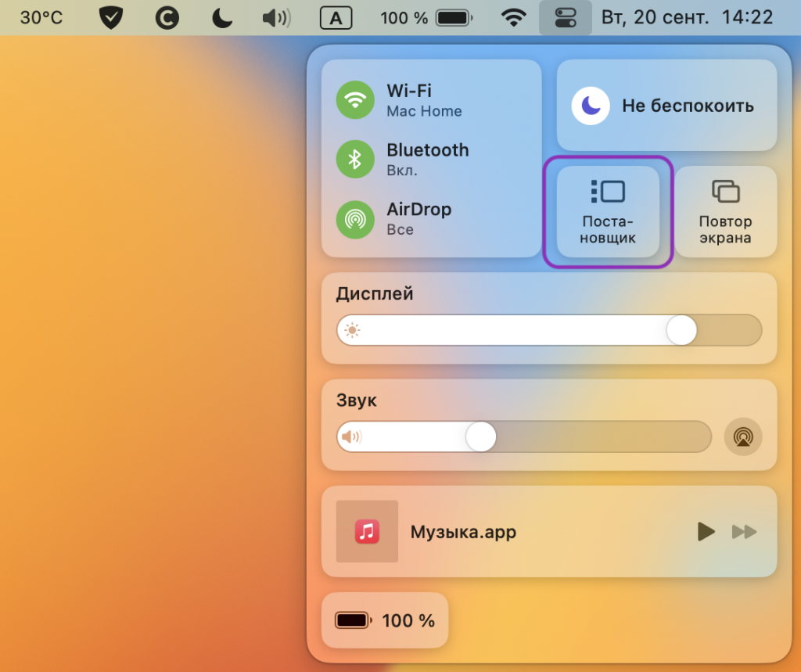The width and height of the screenshot is (801, 672).
Task: Enable Не беспокоить focus mode
Action: click(x=591, y=106)
